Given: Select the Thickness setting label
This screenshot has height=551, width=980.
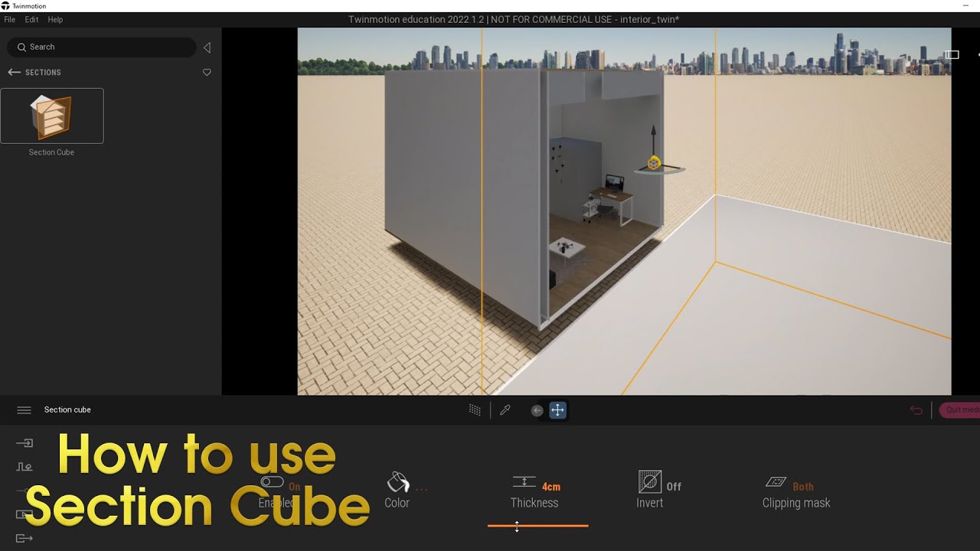Looking at the screenshot, I should point(534,503).
